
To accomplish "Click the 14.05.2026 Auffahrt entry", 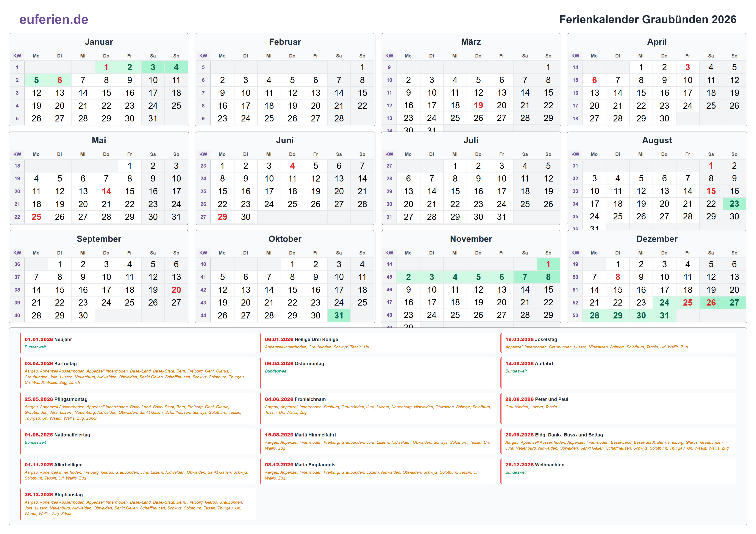I will (x=618, y=373).
